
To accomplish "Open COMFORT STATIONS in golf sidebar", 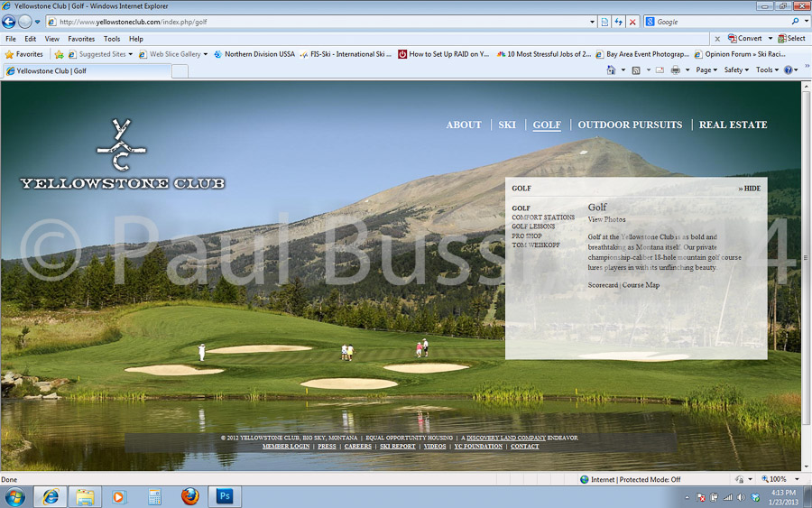I will (543, 217).
